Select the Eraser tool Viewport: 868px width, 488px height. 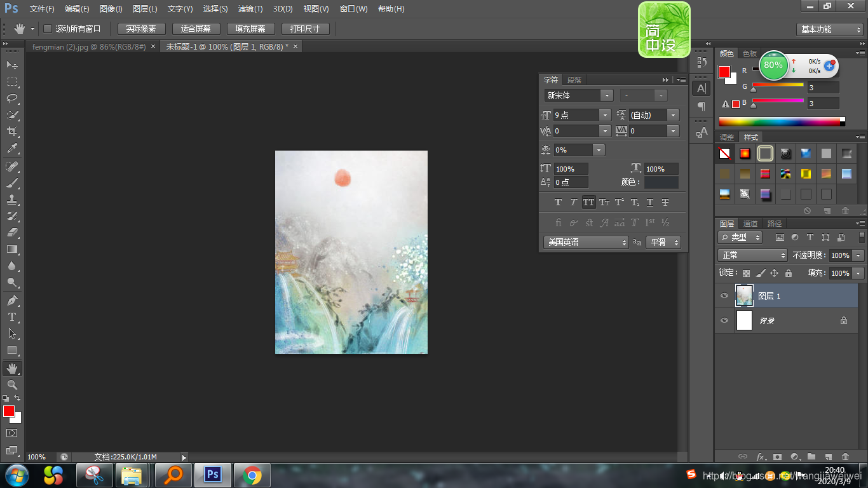[x=12, y=233]
